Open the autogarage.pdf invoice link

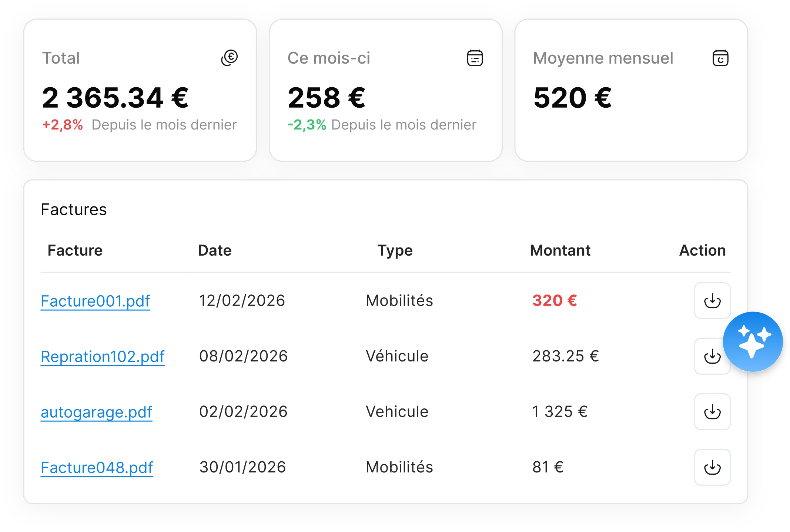96,411
